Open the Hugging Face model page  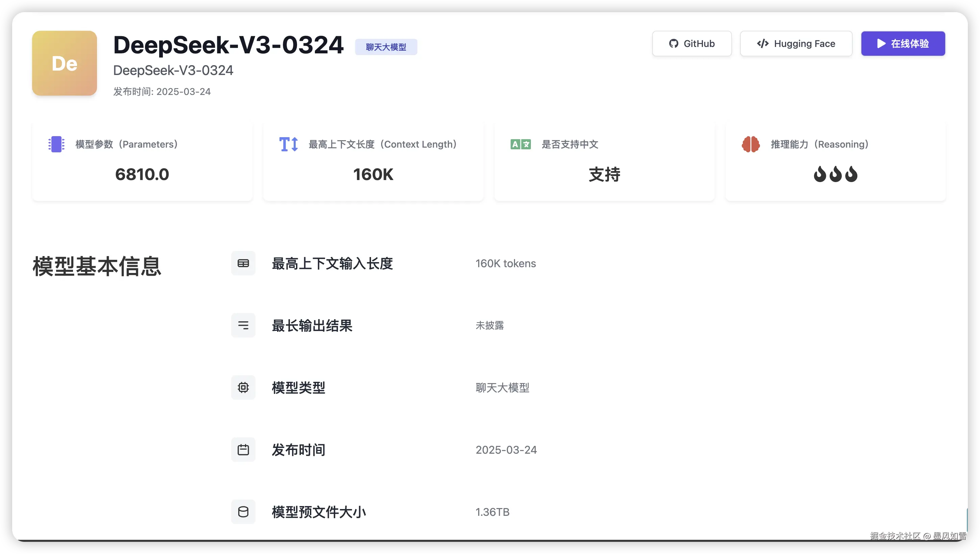(x=796, y=44)
